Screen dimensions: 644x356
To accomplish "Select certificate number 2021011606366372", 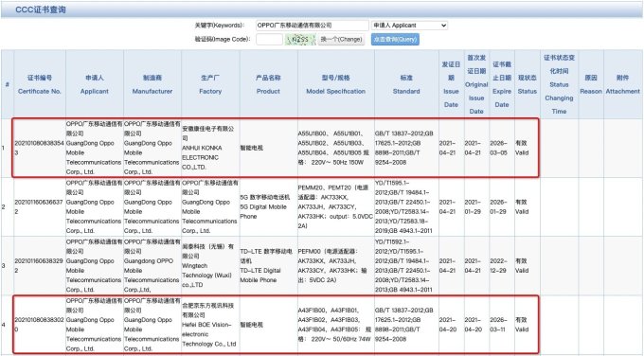I will click(39, 207).
